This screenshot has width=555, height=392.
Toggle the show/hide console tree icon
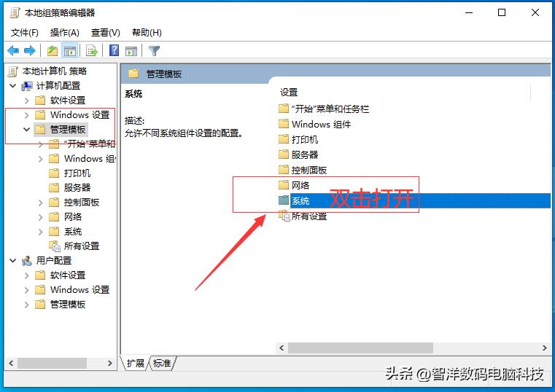(x=70, y=51)
